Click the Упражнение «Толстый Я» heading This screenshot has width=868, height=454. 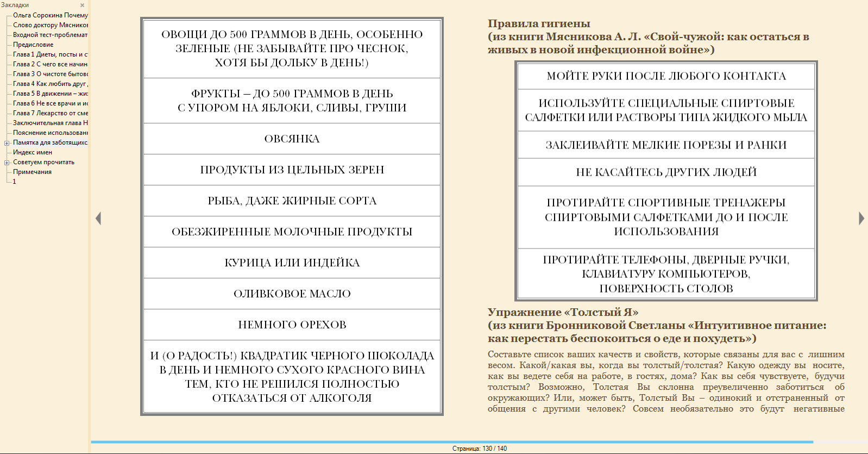(563, 312)
